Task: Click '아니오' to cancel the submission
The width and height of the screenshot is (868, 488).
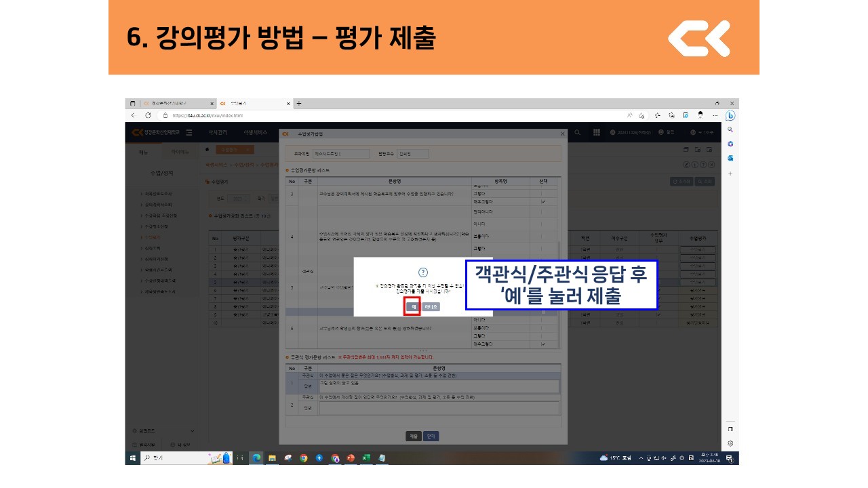Action: tap(431, 306)
